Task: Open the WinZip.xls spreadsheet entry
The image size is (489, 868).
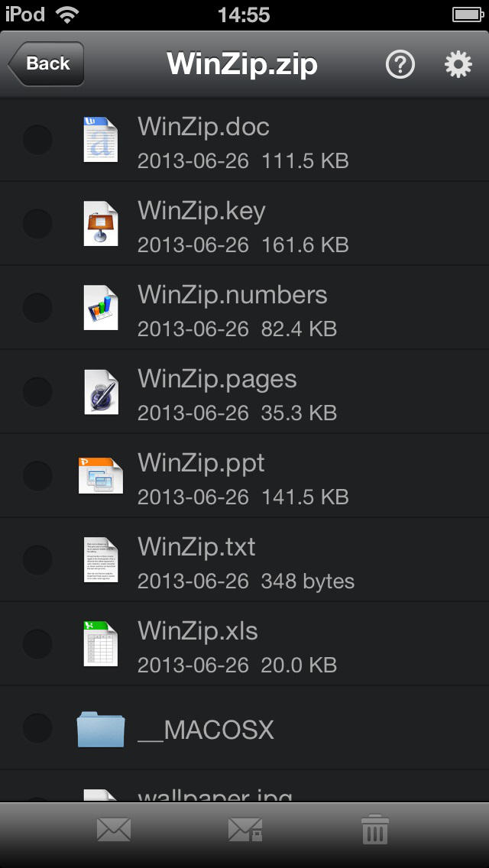Action: pos(244,644)
